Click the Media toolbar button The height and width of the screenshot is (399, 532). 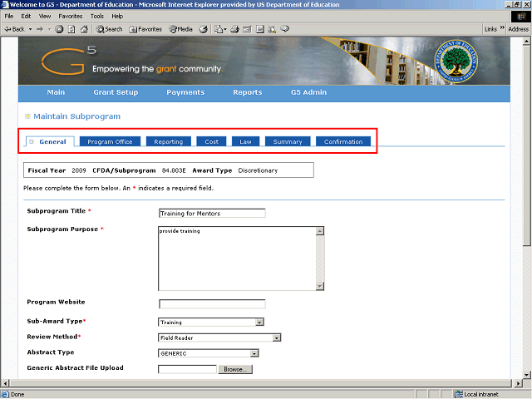(x=181, y=29)
